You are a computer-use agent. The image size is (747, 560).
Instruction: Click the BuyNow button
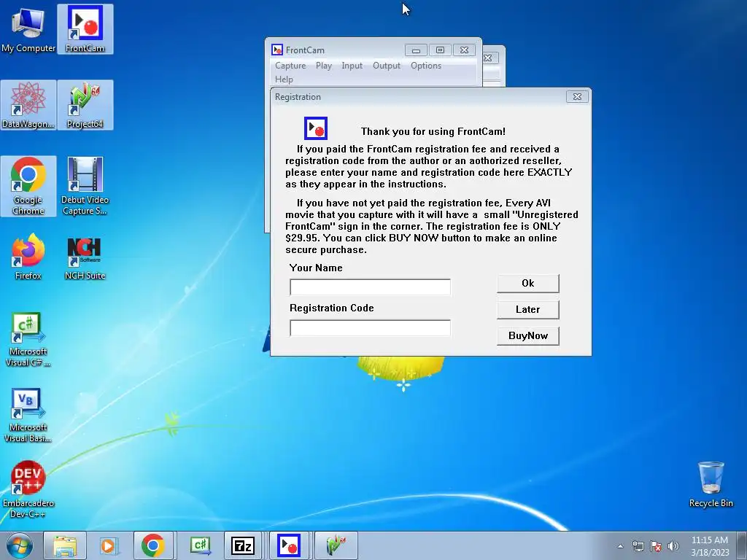(528, 335)
